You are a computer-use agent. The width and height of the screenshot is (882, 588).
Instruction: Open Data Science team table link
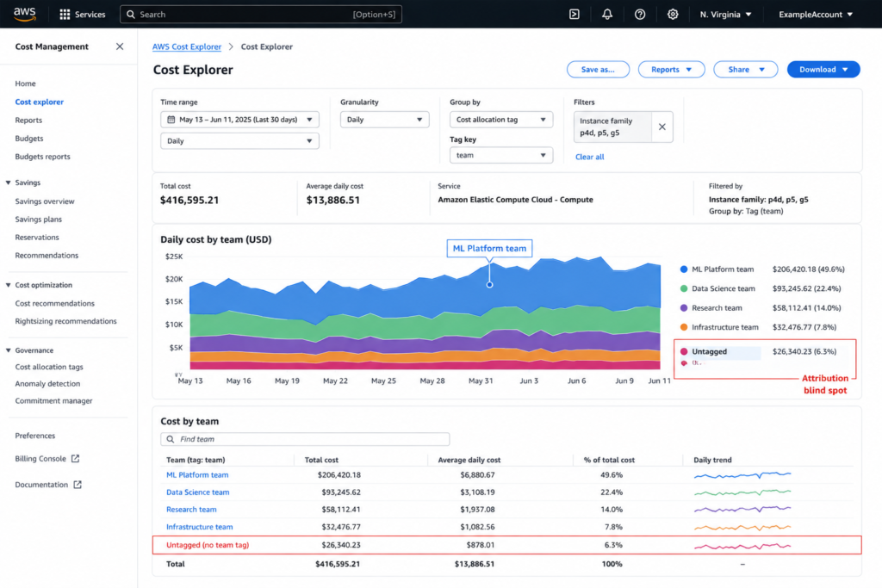[198, 492]
